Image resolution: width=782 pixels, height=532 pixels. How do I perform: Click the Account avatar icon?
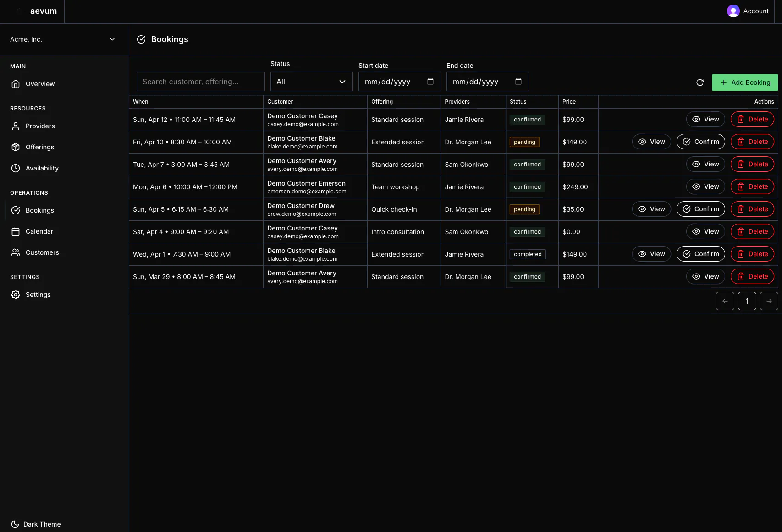click(x=733, y=11)
